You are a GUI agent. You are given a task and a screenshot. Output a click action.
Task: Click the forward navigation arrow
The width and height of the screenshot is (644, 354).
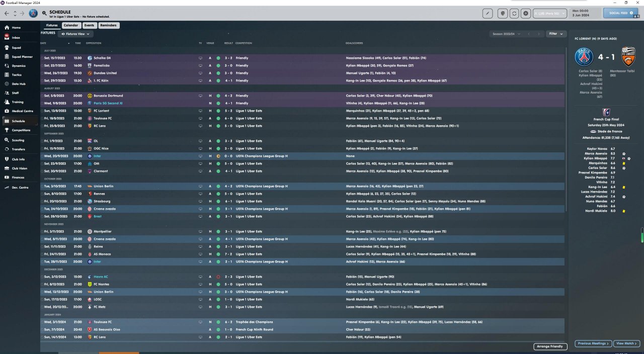tap(22, 14)
